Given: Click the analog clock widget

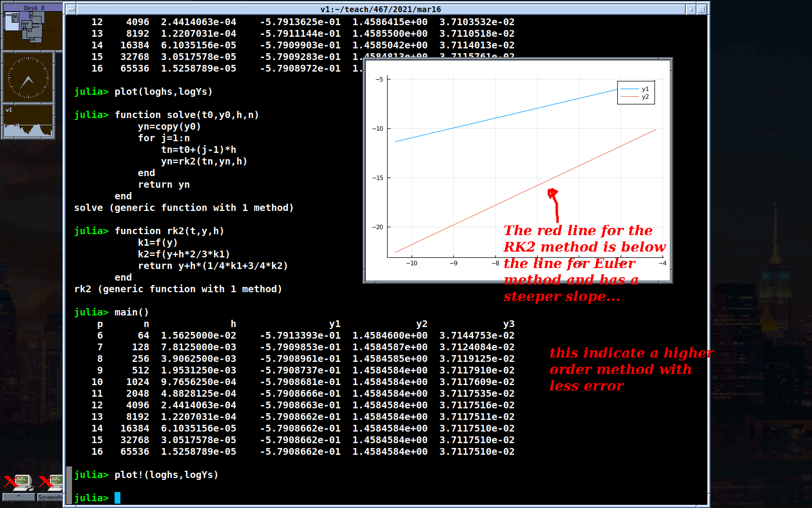Looking at the screenshot, I should point(28,77).
